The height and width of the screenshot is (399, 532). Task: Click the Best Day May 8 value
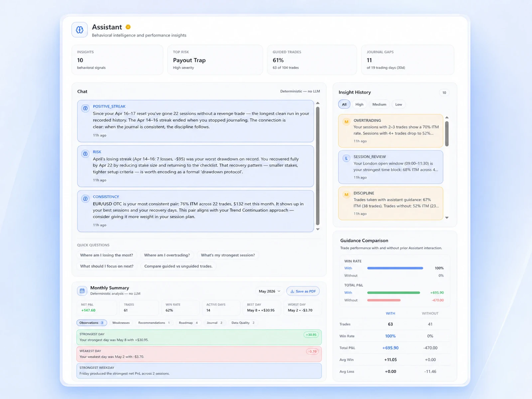(261, 310)
